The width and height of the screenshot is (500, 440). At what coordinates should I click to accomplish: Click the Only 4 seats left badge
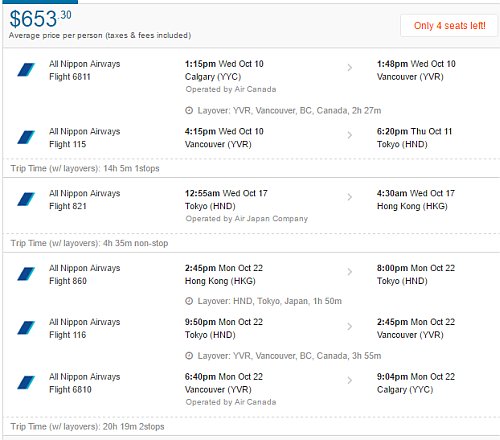tap(449, 26)
